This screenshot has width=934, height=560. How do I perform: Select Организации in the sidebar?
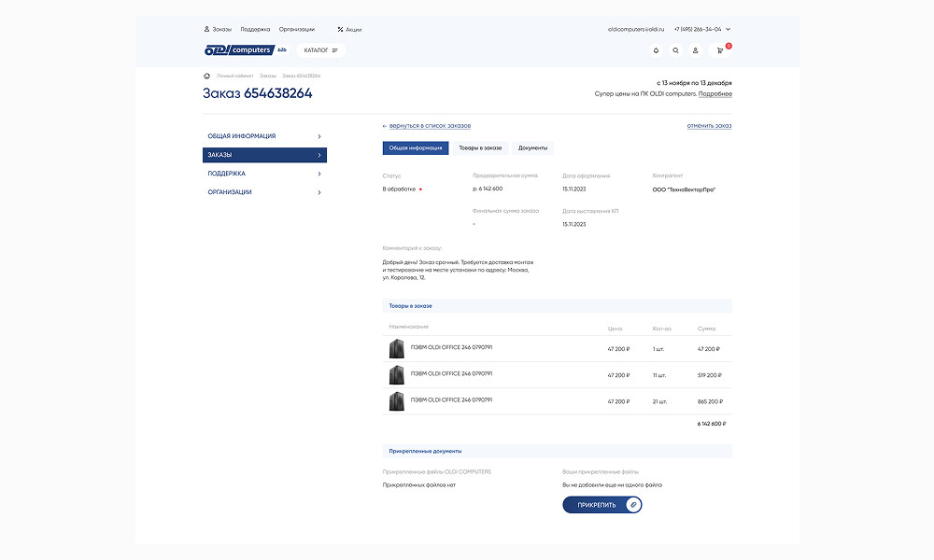click(x=264, y=192)
